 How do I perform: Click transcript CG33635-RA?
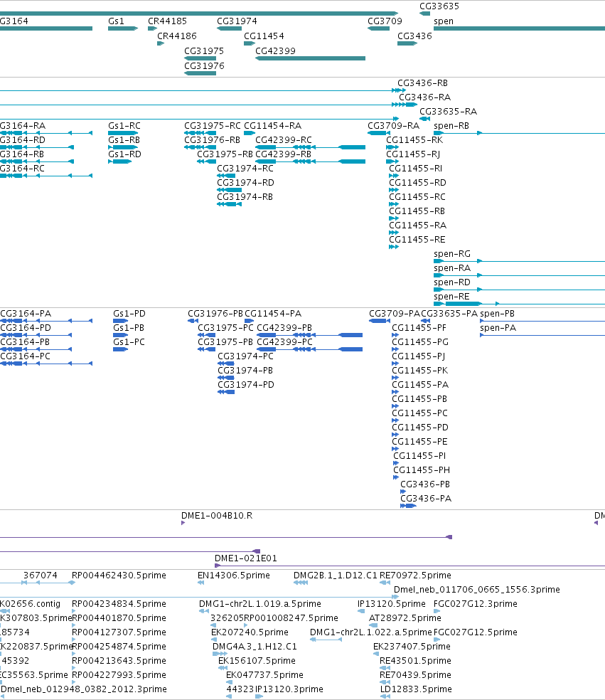[448, 112]
